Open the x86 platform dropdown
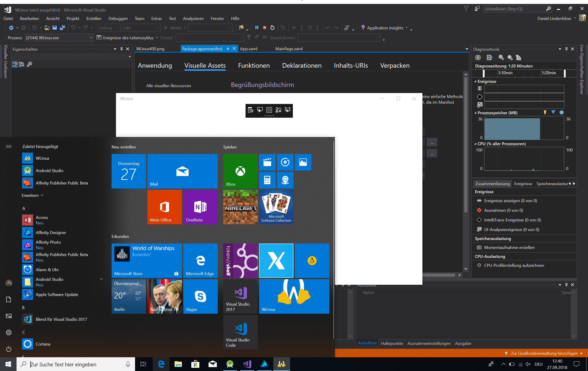588x371 pixels. (141, 28)
